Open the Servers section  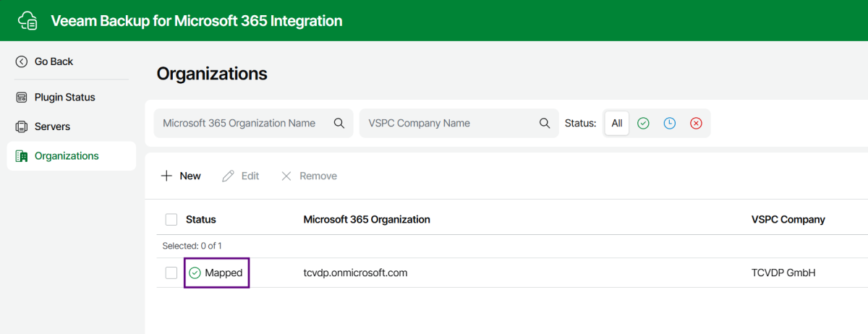pyautogui.click(x=52, y=127)
